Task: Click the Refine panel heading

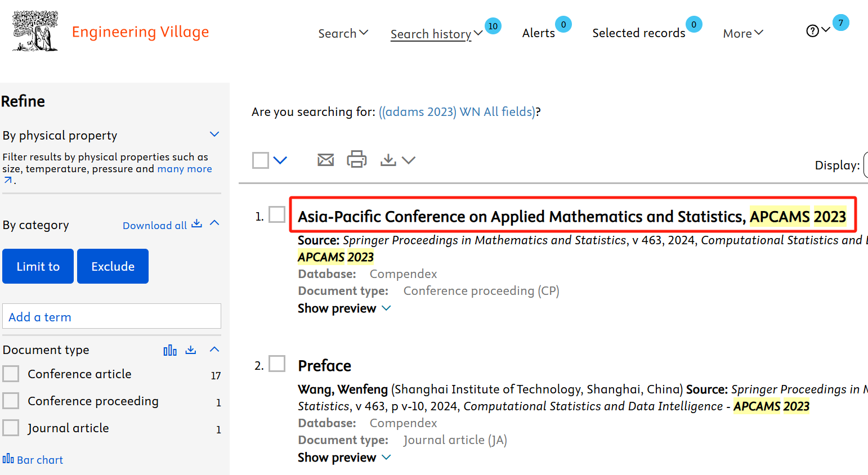Action: pos(23,101)
